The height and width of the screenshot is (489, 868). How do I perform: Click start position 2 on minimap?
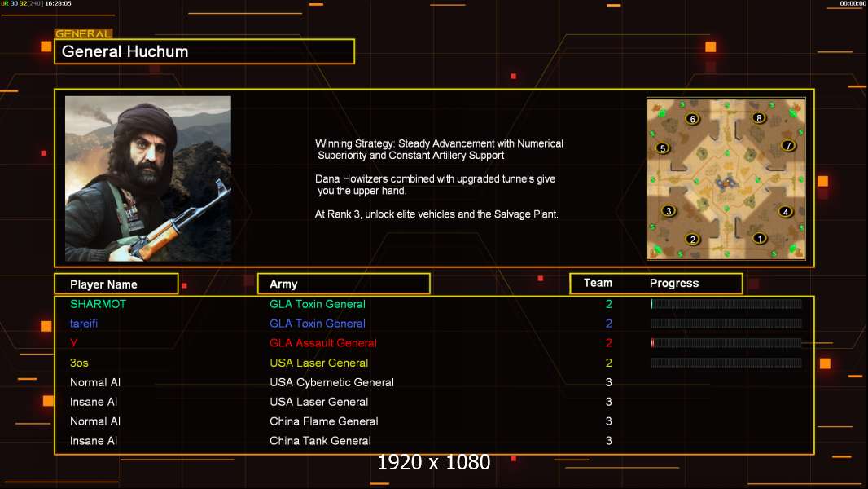(x=692, y=240)
